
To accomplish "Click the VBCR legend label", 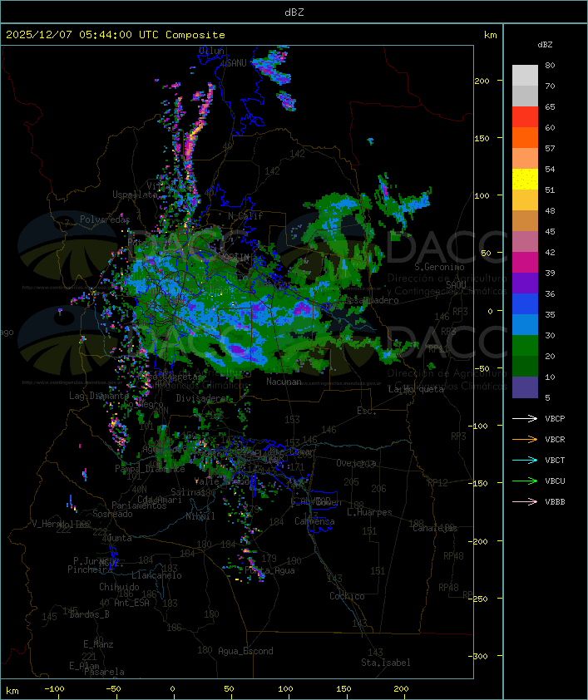I will point(555,439).
